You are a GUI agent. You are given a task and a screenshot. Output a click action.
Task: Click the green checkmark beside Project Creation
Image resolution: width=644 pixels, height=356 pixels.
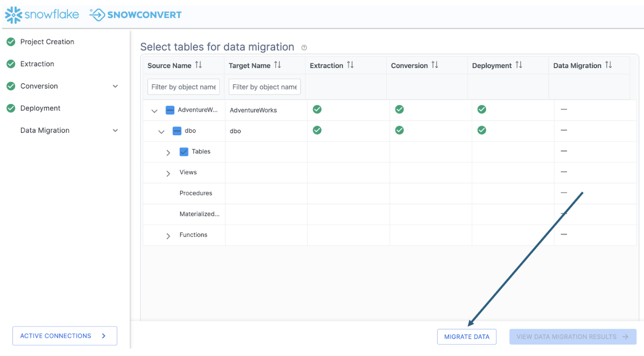(11, 42)
